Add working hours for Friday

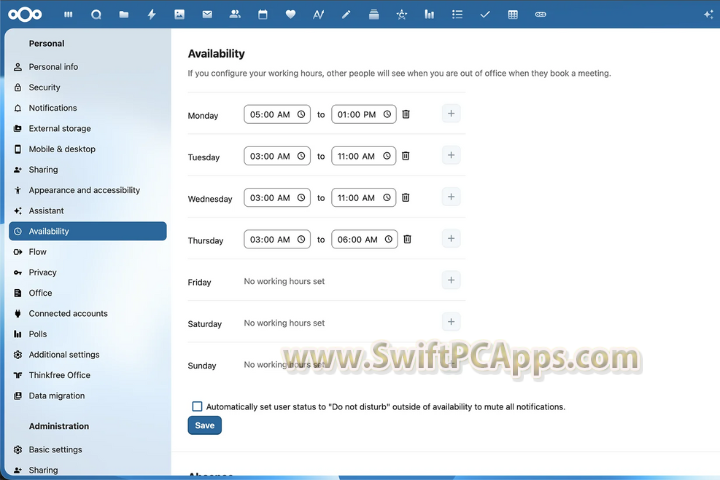tap(451, 280)
